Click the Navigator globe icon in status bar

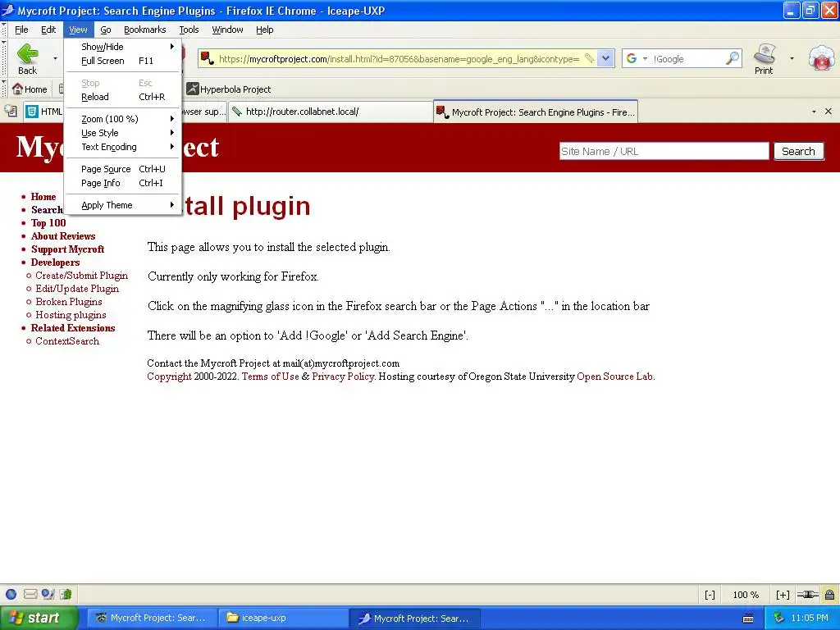pyautogui.click(x=11, y=594)
